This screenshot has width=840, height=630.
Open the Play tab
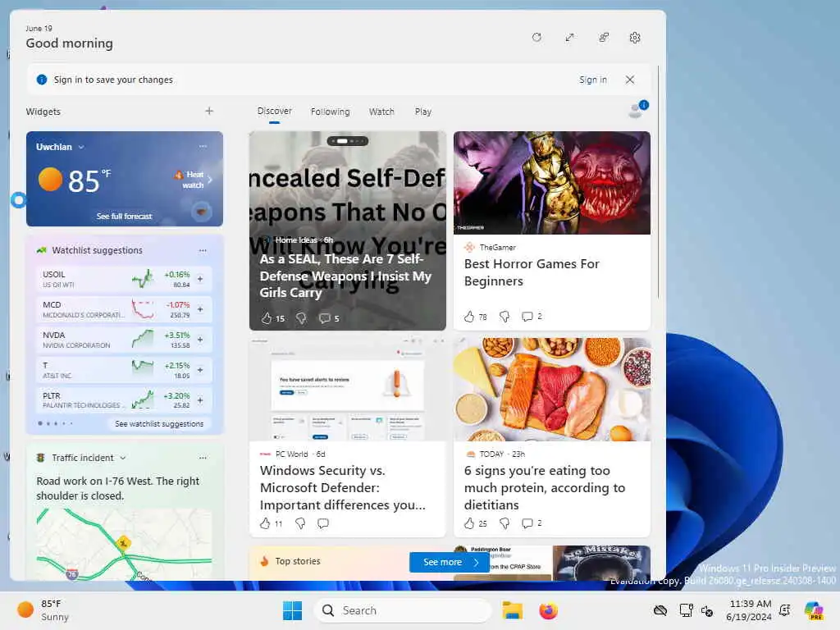(422, 112)
